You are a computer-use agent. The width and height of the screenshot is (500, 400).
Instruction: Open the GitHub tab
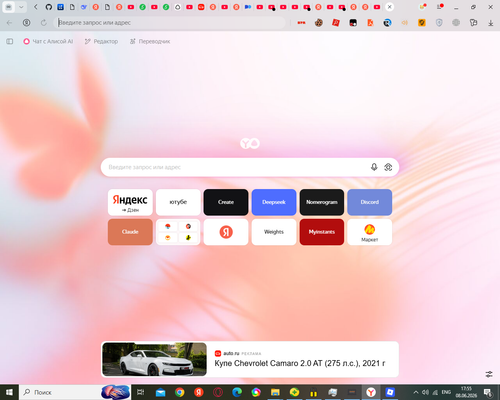[49, 7]
